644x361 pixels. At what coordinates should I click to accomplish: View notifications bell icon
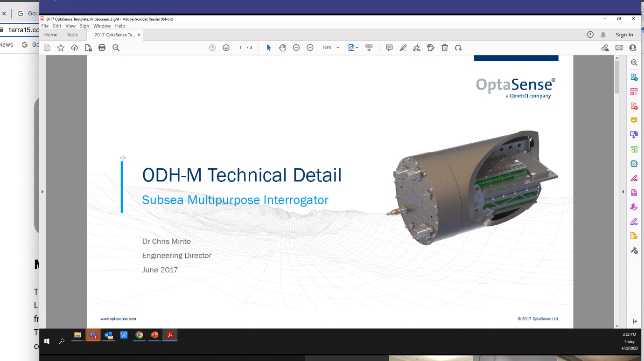(x=603, y=35)
